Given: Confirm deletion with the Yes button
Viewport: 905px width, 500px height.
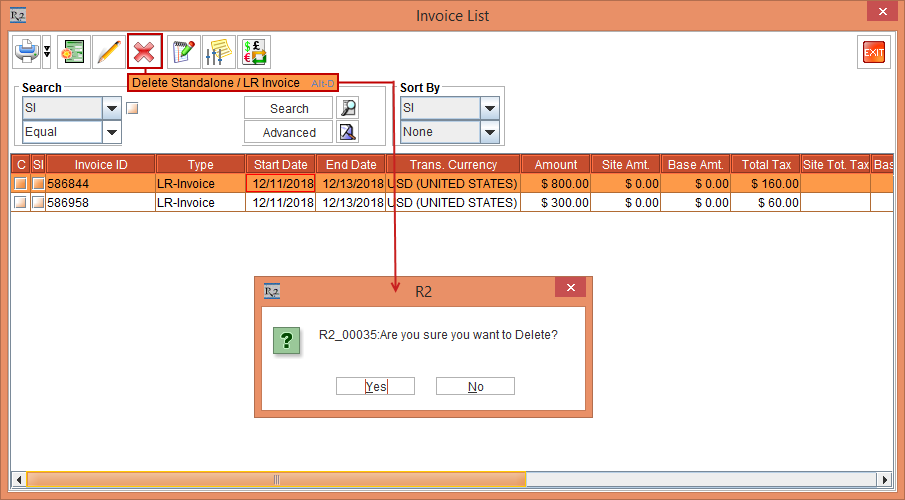Looking at the screenshot, I should click(375, 387).
